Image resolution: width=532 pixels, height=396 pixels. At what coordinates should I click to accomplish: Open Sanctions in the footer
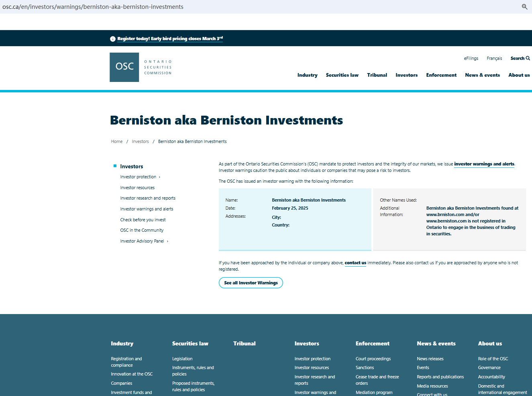point(365,367)
